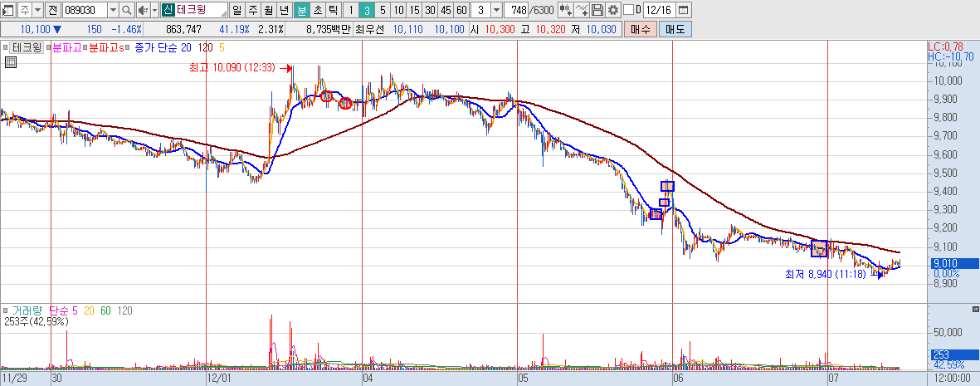The image size is (980, 386).
Task: Close the volume panel with its small corner box
Action: (975, 310)
